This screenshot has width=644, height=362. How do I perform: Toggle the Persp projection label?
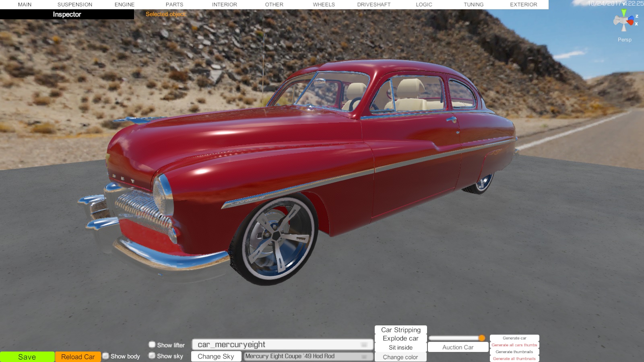point(624,39)
